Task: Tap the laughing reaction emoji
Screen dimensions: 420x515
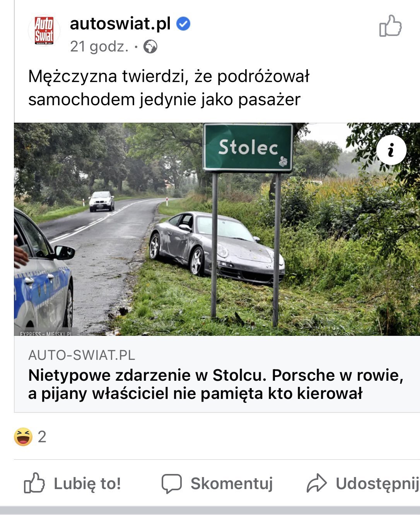Action: coord(23,437)
